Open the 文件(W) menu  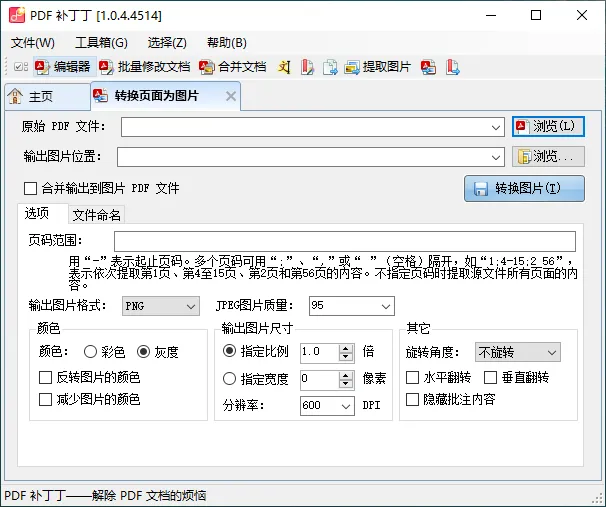pos(32,43)
